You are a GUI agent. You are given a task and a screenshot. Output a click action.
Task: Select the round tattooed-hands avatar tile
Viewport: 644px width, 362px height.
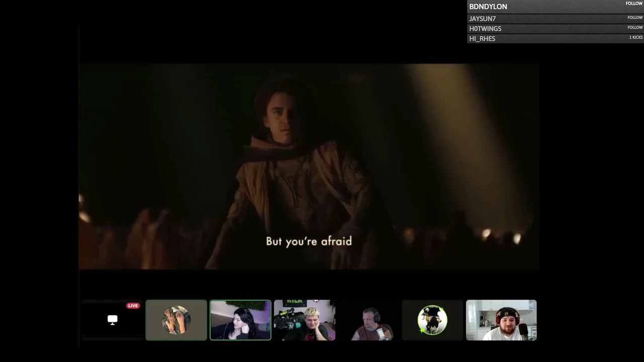[x=176, y=320]
